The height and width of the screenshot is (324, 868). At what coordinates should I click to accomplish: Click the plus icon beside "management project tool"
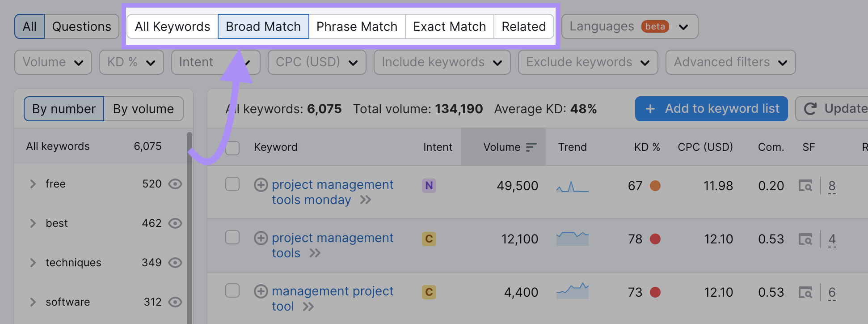tap(261, 291)
